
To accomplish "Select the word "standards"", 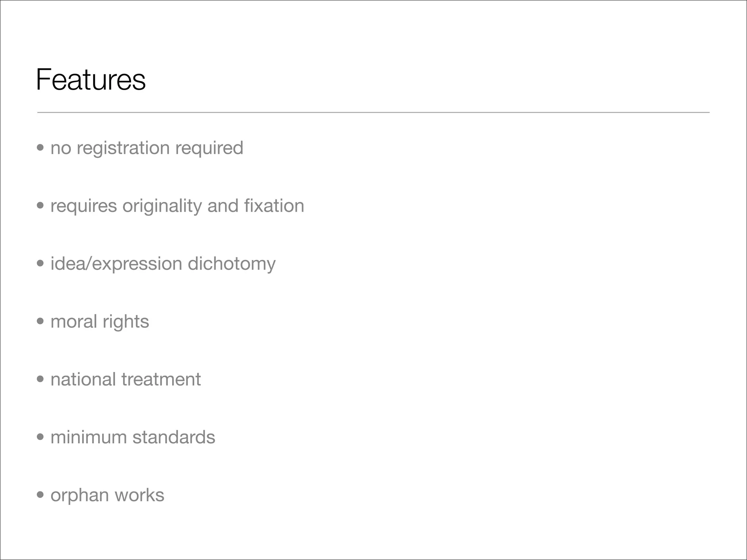I will (x=174, y=437).
